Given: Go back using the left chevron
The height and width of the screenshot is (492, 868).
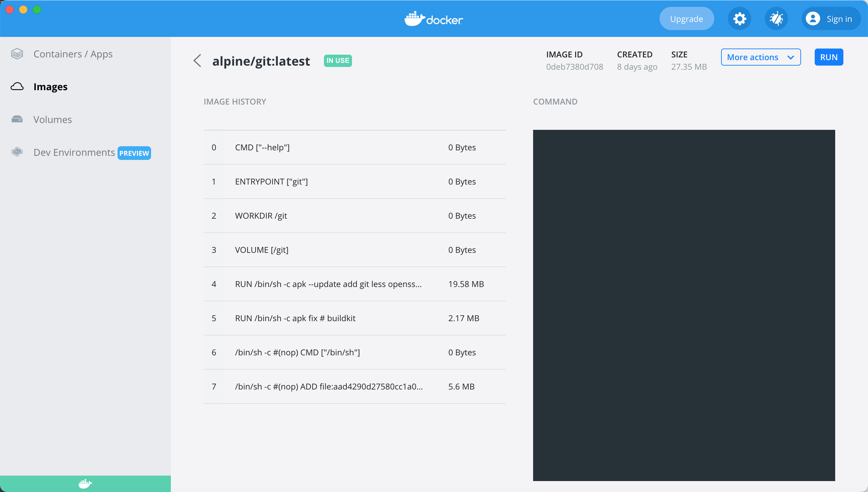Looking at the screenshot, I should tap(197, 61).
